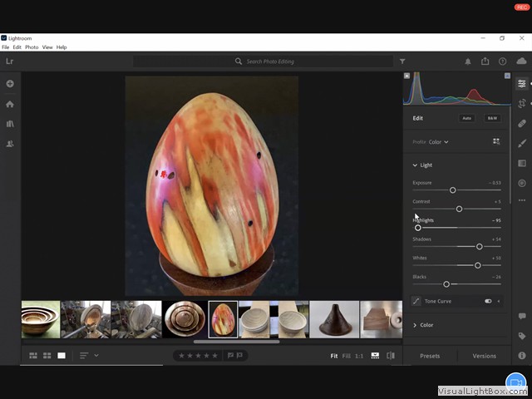Select the dark cone thumbnail in filmstrip
The image size is (532, 399).
point(334,319)
